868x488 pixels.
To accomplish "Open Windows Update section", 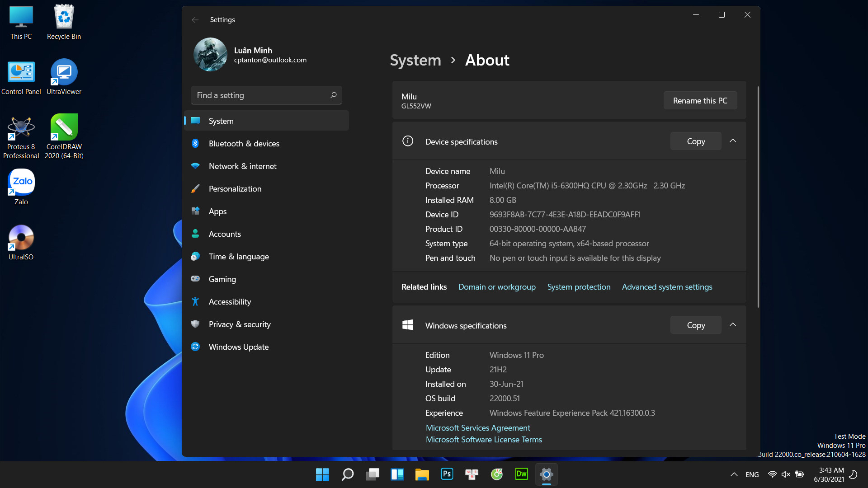I will point(266,347).
